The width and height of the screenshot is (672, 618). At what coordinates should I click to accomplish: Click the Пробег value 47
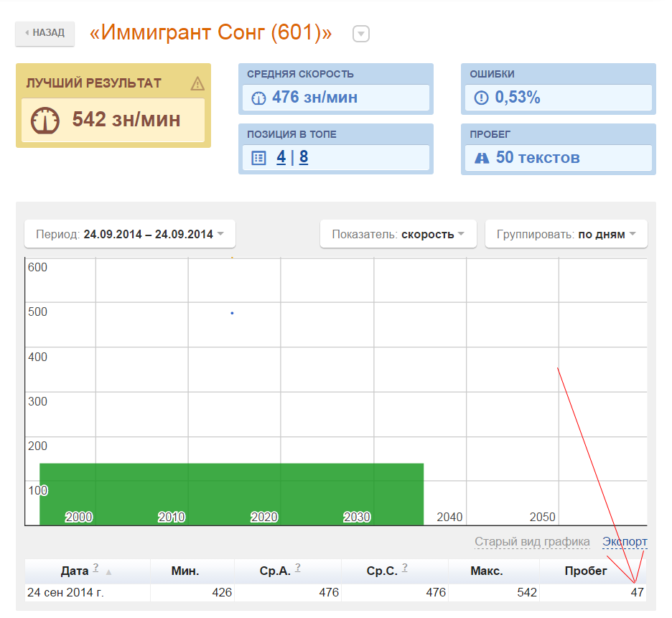637,592
